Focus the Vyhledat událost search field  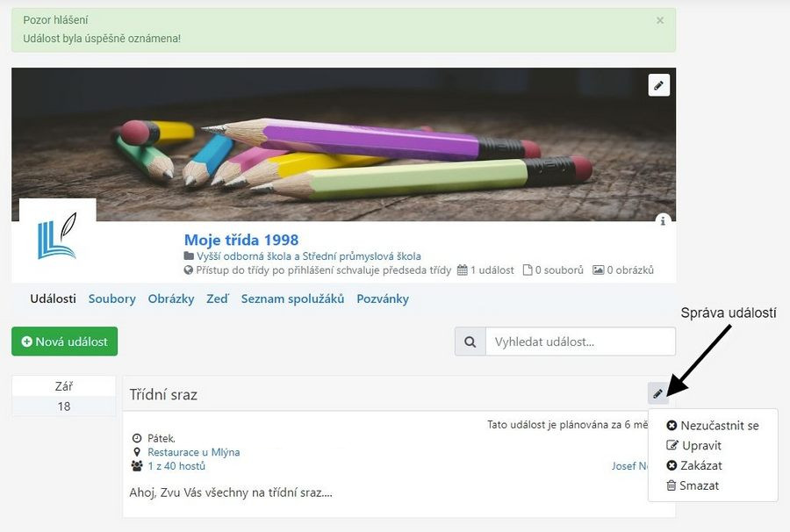pyautogui.click(x=580, y=341)
